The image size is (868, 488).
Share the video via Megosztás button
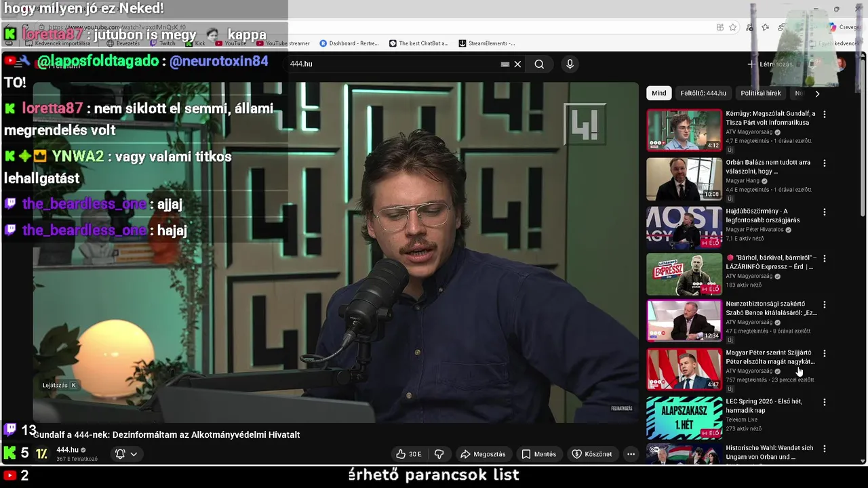483,454
